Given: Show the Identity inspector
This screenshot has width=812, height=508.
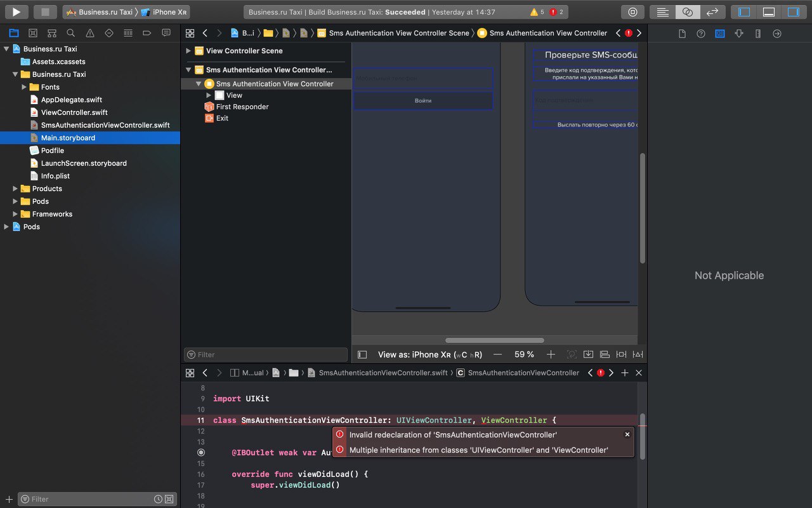Looking at the screenshot, I should point(720,34).
